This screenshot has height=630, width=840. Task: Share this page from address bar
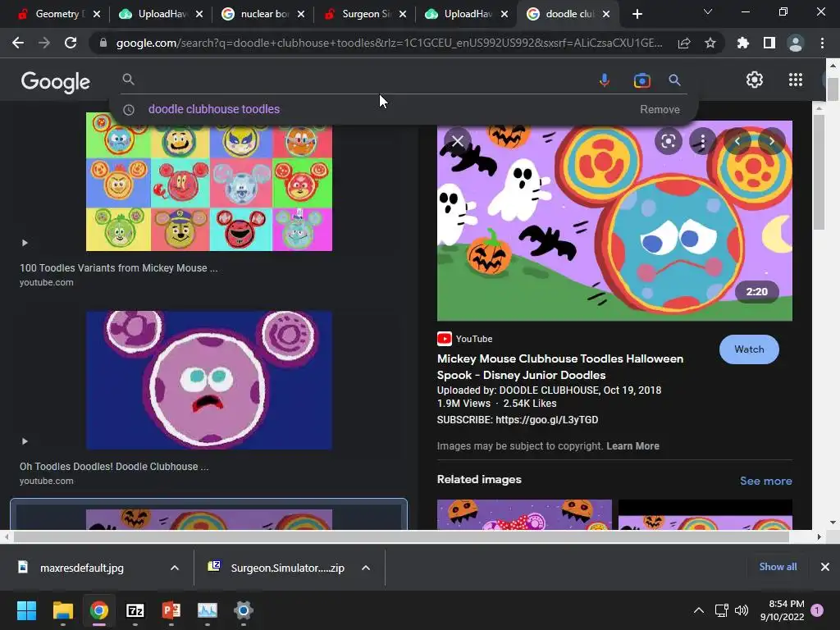[684, 43]
